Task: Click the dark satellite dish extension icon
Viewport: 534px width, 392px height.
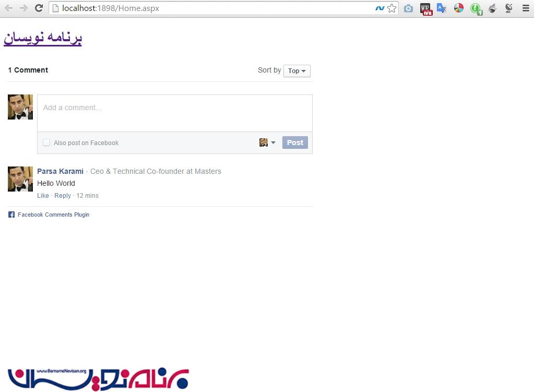Action: [x=509, y=8]
